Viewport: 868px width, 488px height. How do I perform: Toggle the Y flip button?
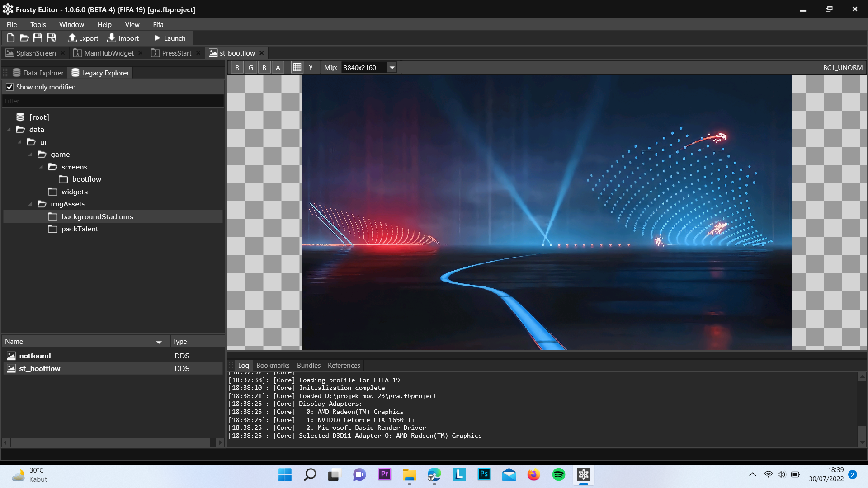pos(311,67)
